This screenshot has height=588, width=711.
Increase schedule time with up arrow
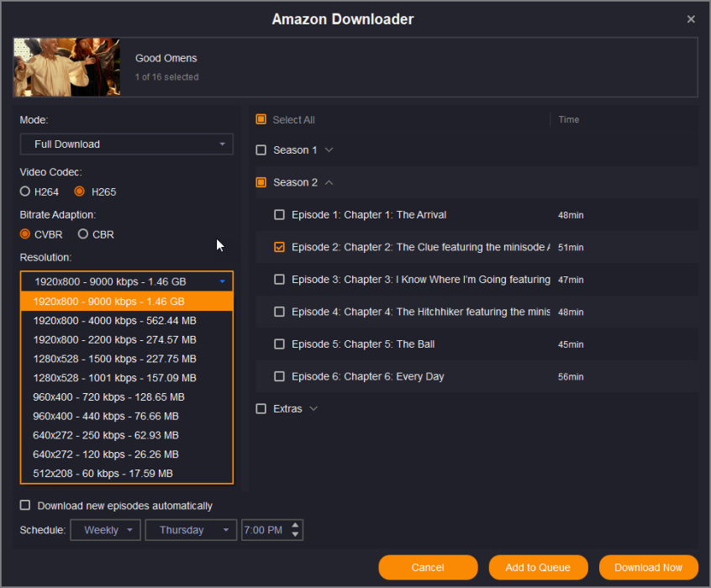pos(295,525)
